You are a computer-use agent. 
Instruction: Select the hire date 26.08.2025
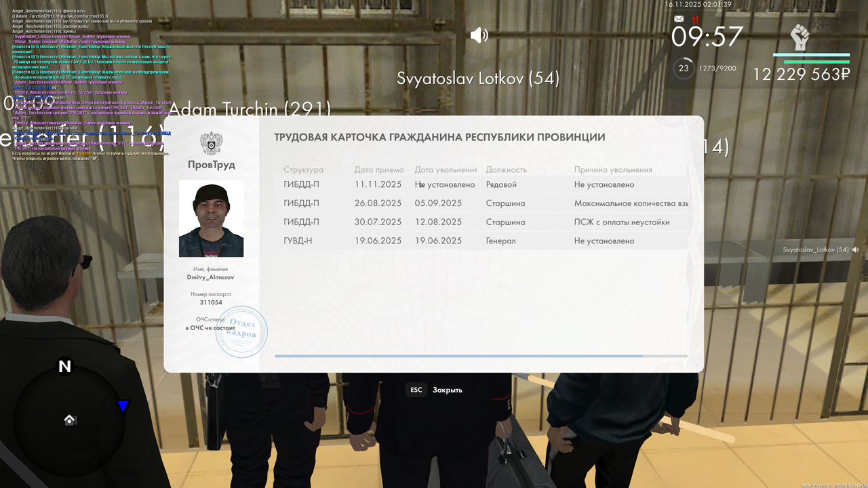point(378,203)
